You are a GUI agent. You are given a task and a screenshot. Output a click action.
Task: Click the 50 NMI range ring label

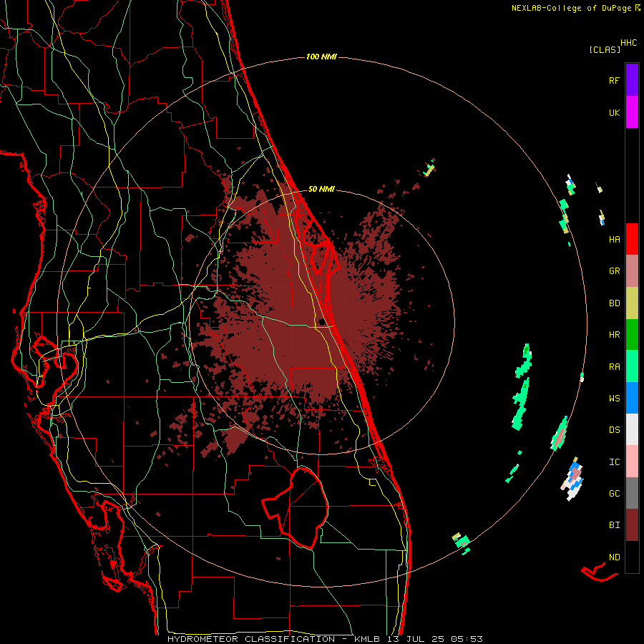tap(321, 189)
